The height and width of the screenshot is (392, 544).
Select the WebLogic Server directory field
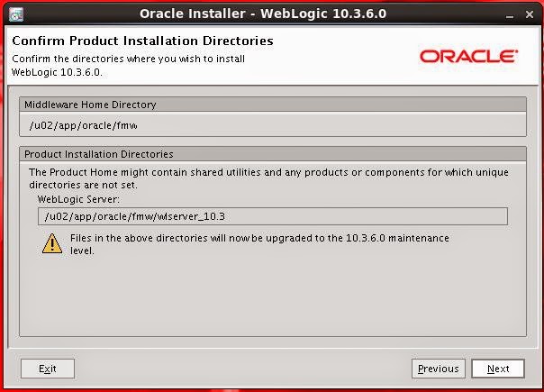point(273,216)
